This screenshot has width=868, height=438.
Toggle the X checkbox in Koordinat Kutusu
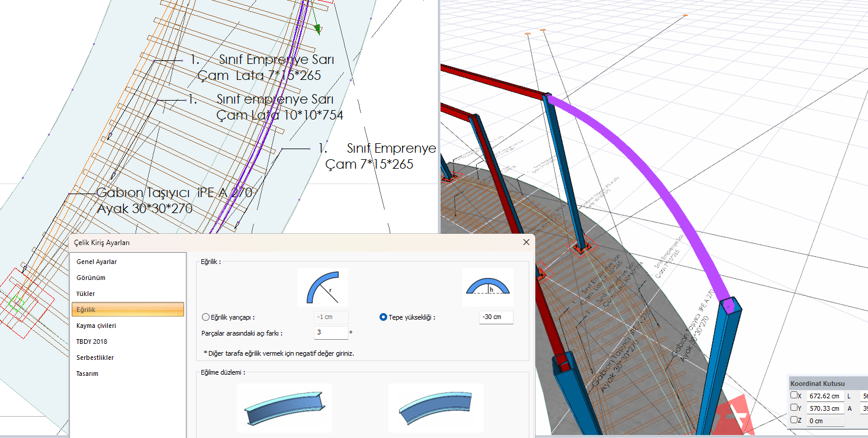pos(794,395)
